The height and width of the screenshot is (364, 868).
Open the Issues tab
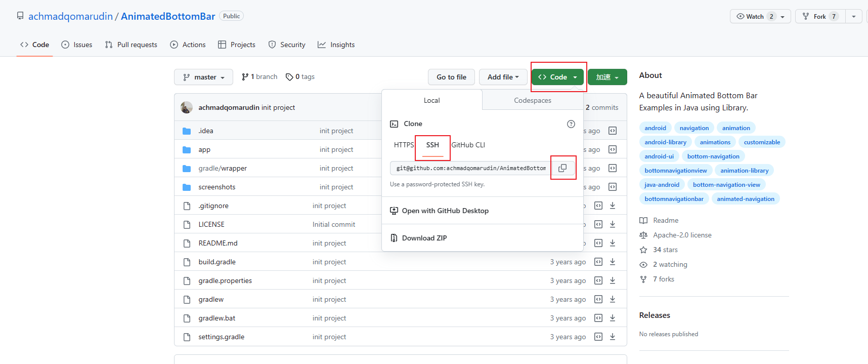(x=77, y=45)
